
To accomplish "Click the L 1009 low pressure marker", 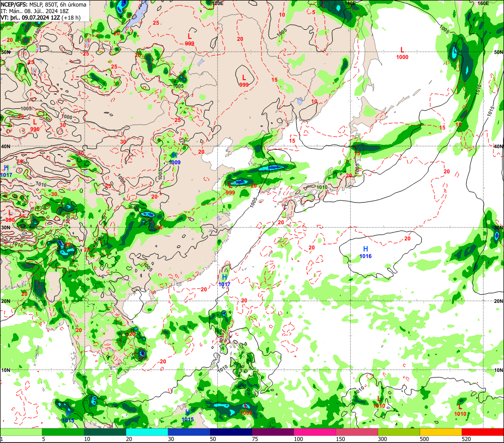I will (x=246, y=409).
